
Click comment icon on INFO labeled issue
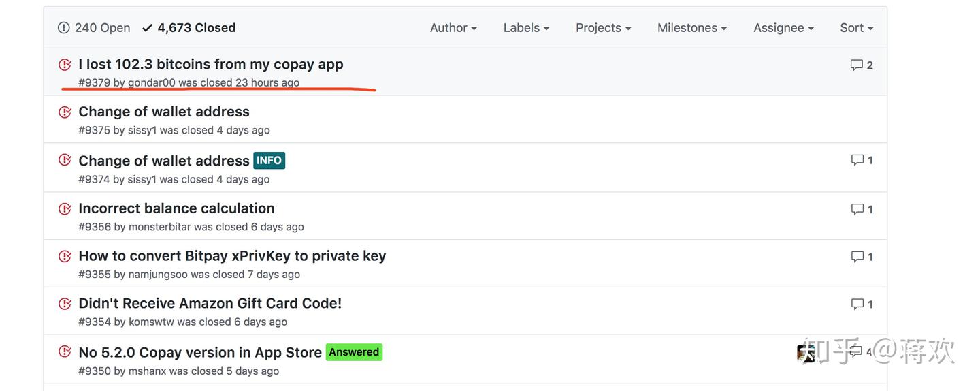coord(857,160)
